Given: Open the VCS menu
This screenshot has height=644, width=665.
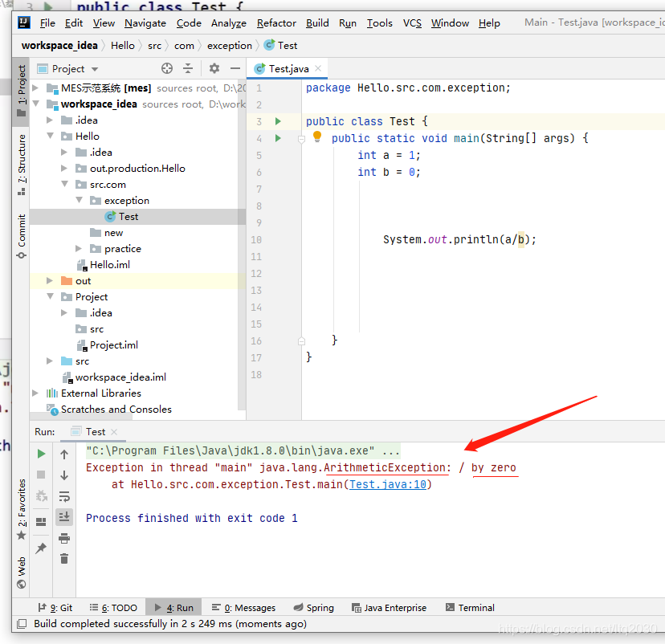Looking at the screenshot, I should 412,23.
